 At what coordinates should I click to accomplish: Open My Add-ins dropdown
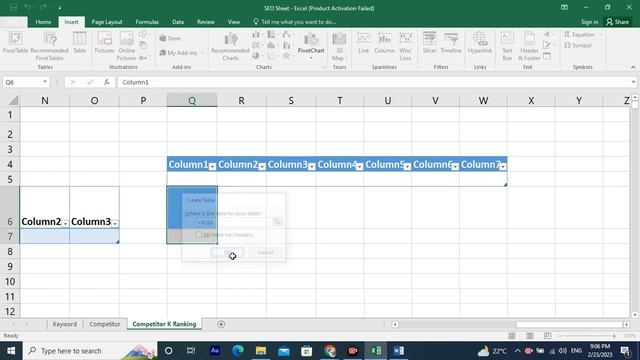click(181, 53)
